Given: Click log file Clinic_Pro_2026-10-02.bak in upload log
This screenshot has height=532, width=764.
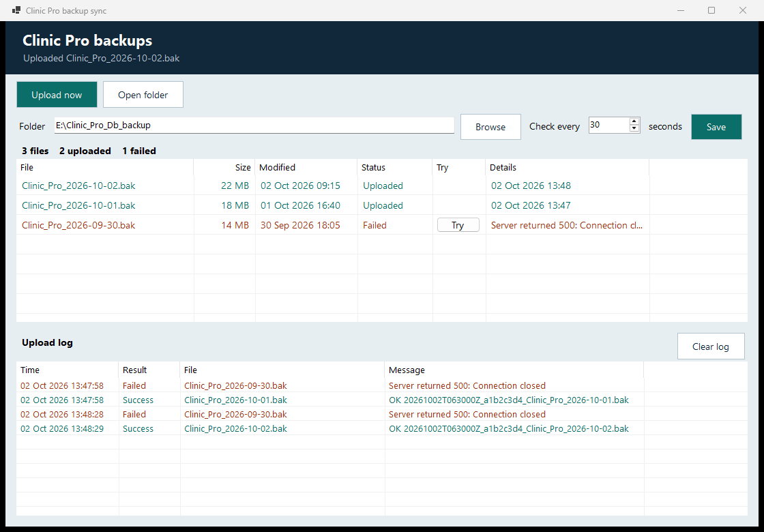Looking at the screenshot, I should pyautogui.click(x=235, y=429).
